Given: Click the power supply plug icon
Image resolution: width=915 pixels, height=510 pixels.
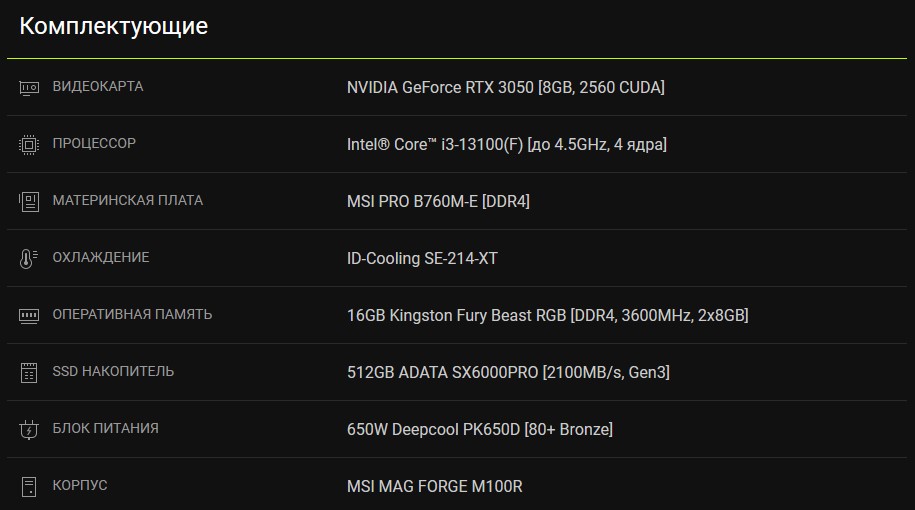Looking at the screenshot, I should (x=29, y=429).
